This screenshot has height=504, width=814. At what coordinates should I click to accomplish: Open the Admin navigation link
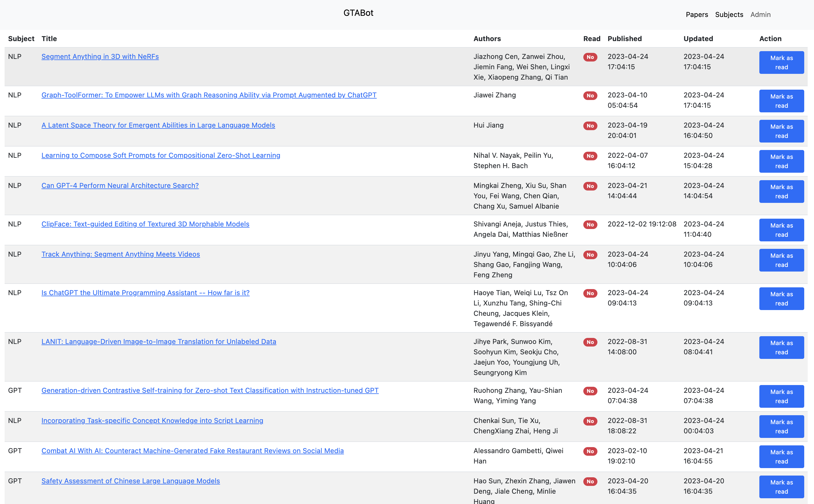click(760, 14)
